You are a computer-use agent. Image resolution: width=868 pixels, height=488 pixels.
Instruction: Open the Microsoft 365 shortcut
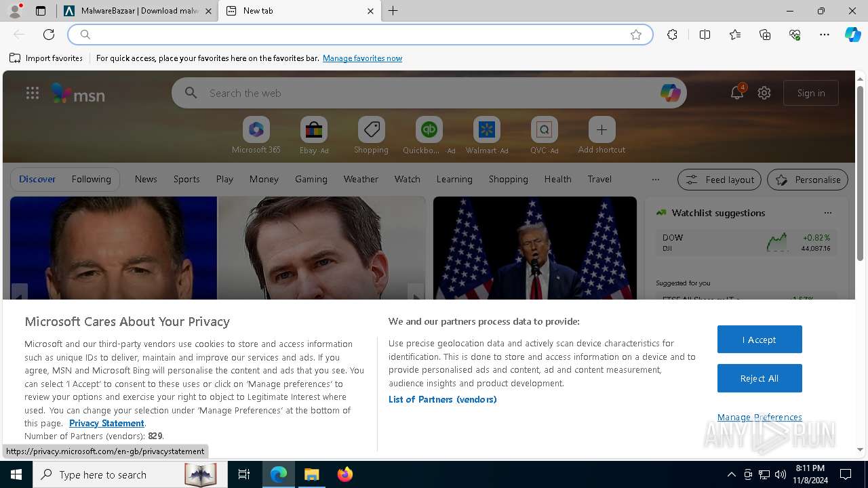pyautogui.click(x=256, y=136)
